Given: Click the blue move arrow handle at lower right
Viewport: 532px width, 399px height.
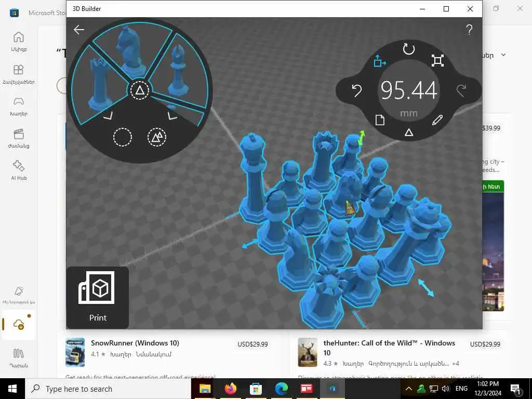Looking at the screenshot, I should (426, 288).
